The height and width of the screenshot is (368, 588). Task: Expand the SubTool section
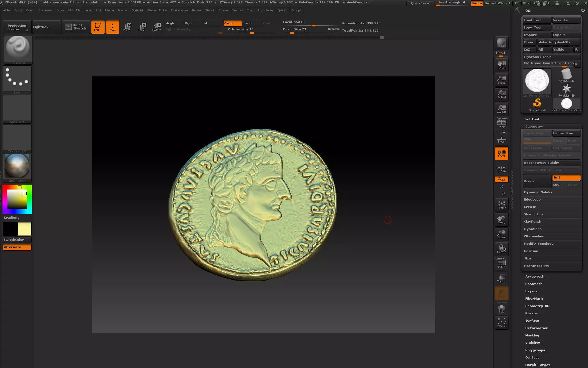tap(532, 119)
